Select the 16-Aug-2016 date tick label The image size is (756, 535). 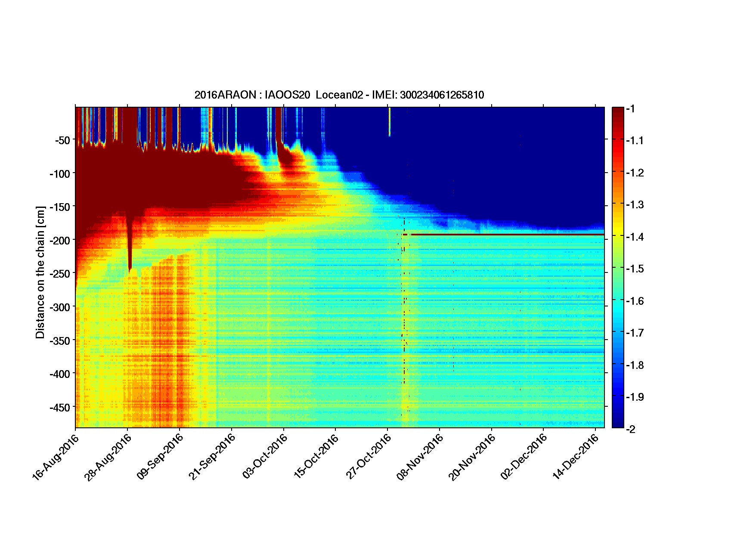coord(56,457)
